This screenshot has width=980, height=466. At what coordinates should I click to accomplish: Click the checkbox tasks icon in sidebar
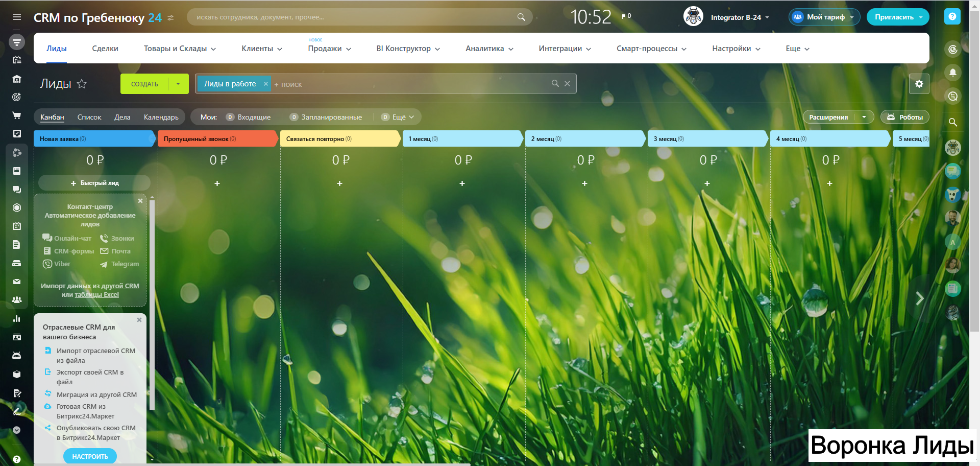coord(17,134)
